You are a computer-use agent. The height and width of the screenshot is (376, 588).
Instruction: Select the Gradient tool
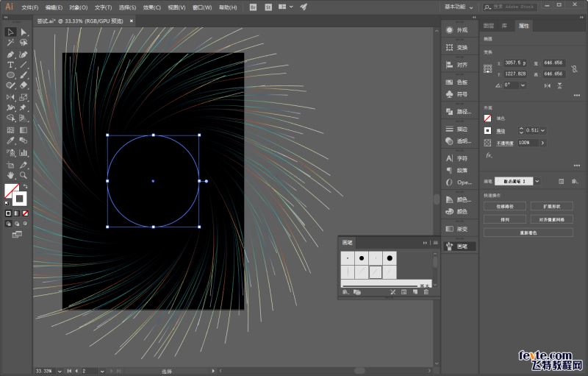click(24, 130)
